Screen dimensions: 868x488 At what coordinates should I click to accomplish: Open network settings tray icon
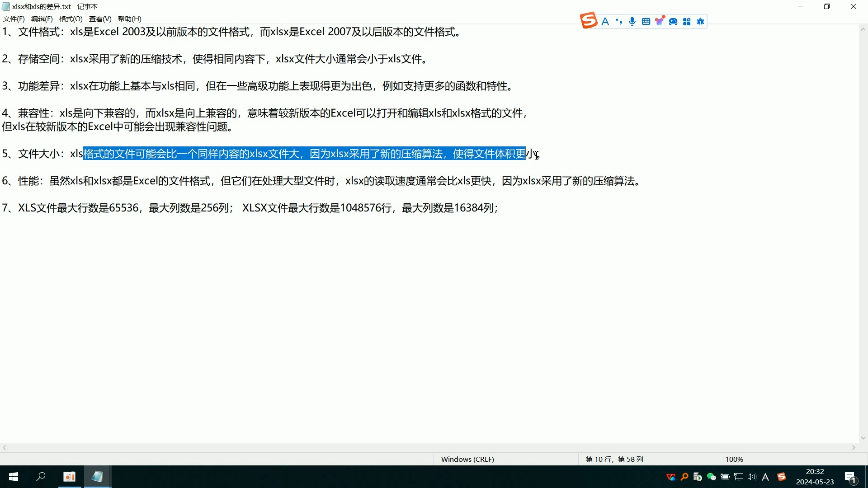click(x=739, y=477)
